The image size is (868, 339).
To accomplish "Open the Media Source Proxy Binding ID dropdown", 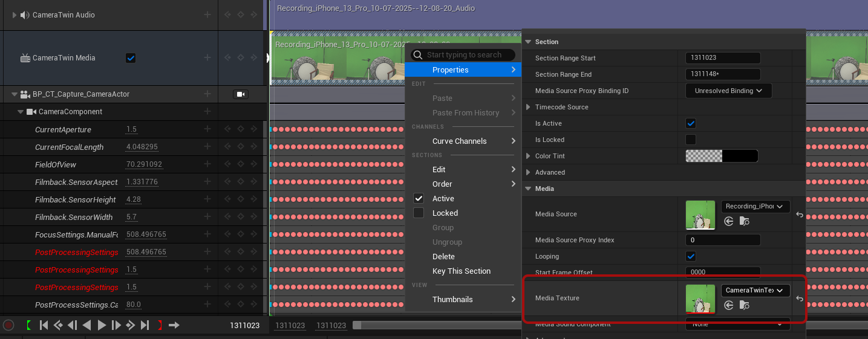I will click(x=728, y=91).
